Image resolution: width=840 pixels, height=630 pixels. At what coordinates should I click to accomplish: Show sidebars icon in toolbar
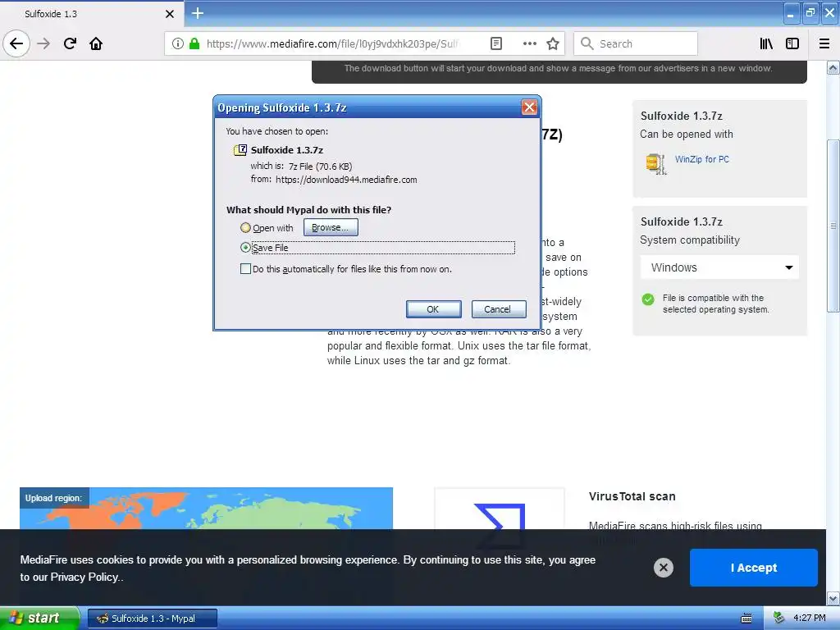792,43
